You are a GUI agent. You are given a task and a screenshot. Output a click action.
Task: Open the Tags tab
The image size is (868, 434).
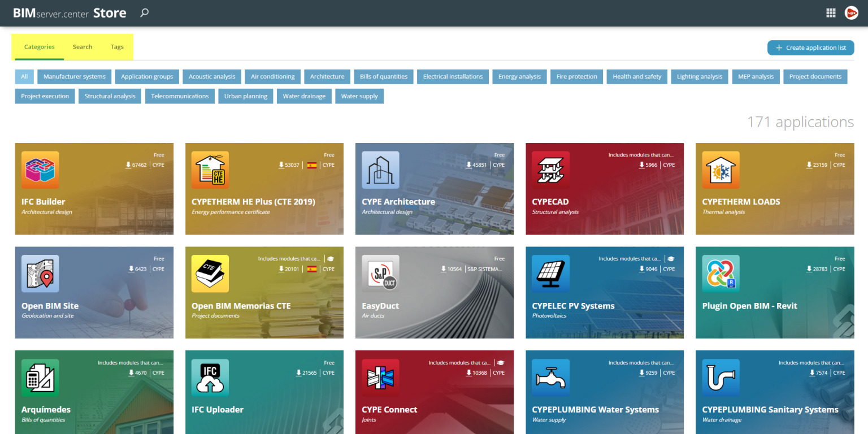[117, 47]
